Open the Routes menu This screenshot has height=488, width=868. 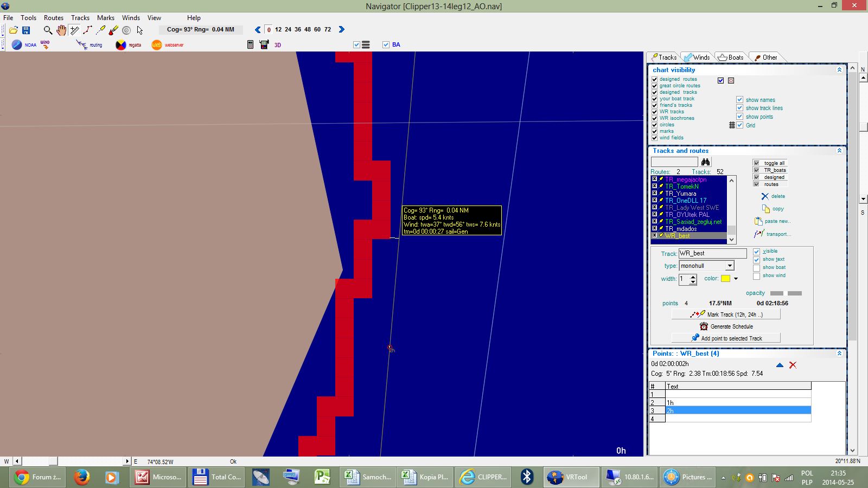click(x=53, y=18)
